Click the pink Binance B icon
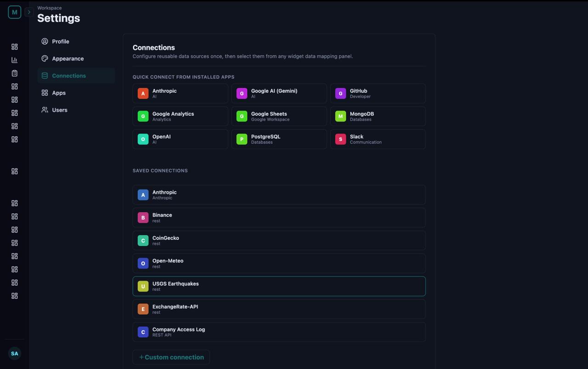The height and width of the screenshot is (369, 588). 143,218
